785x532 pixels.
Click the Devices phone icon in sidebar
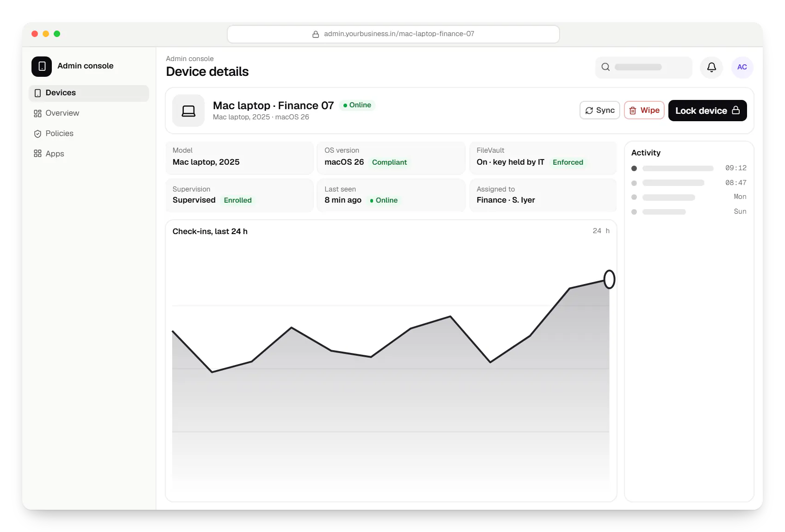coord(37,93)
